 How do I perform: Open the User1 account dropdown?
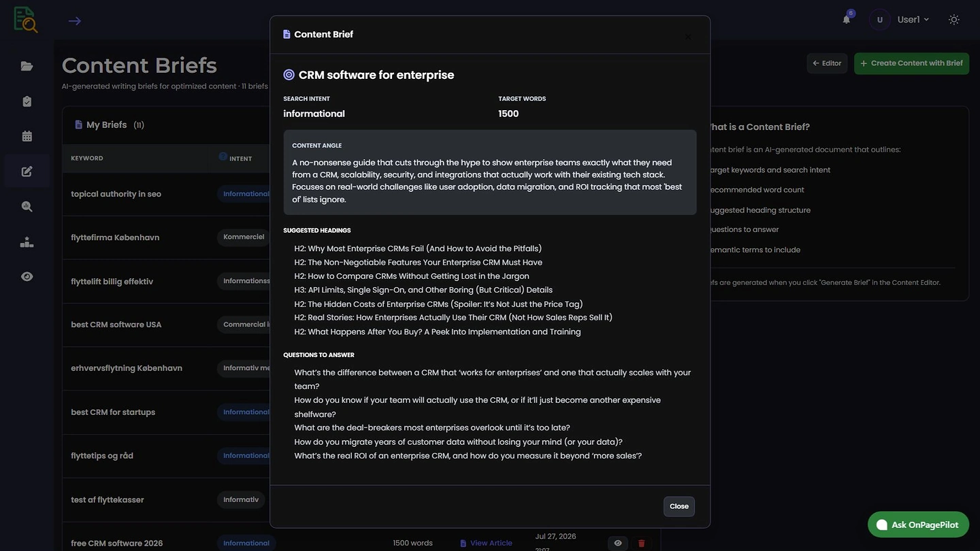[x=913, y=20]
